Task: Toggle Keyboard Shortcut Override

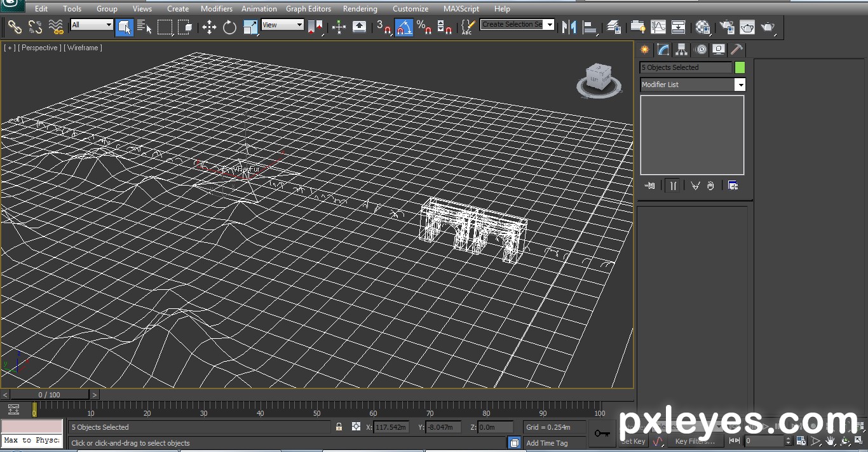Action: coord(359,27)
